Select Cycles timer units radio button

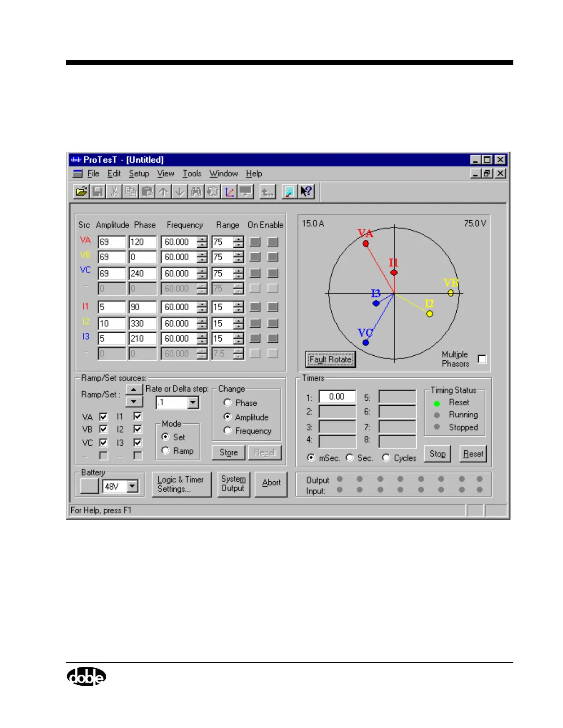click(x=386, y=458)
